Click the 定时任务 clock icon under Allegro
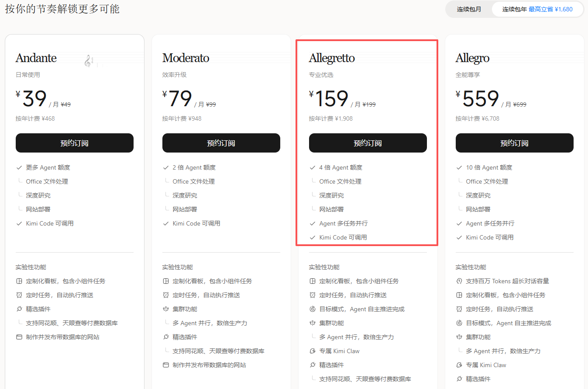 (459, 309)
